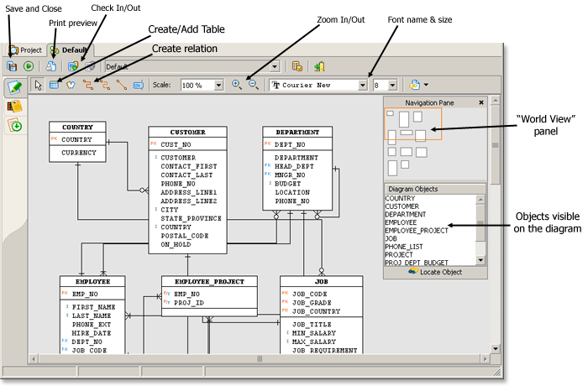Select the Create relation tool
The height and width of the screenshot is (386, 588).
click(x=88, y=85)
